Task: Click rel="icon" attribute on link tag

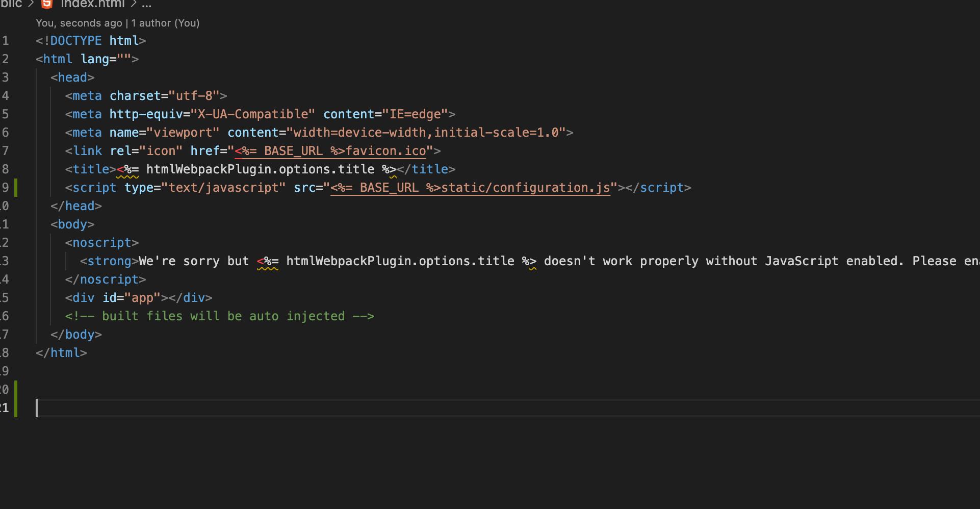Action: click(x=146, y=151)
